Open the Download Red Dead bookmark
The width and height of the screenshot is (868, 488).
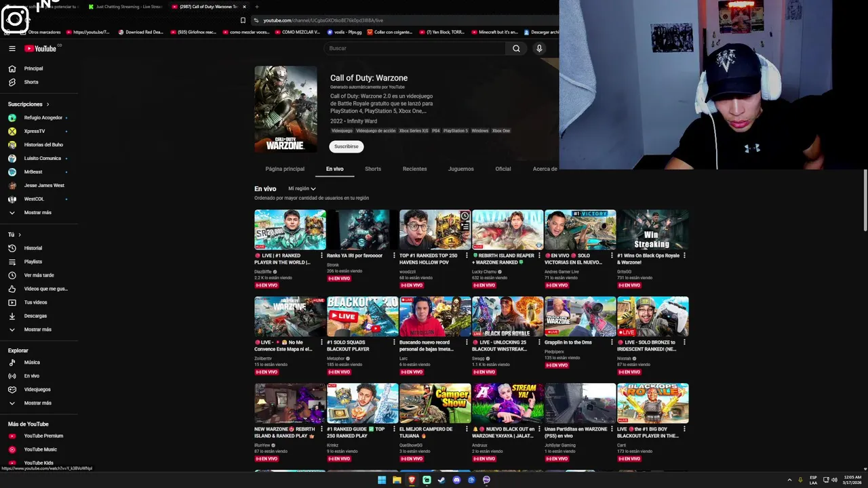(x=140, y=32)
